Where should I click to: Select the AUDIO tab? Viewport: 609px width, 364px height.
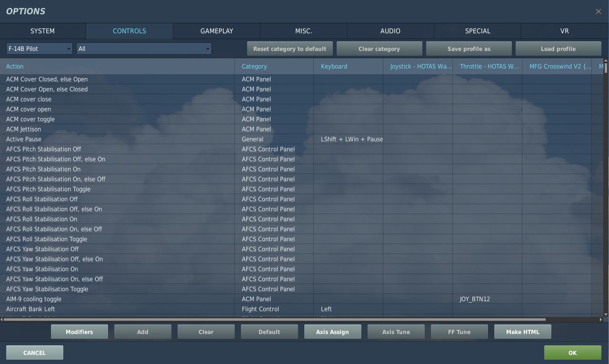tap(390, 31)
